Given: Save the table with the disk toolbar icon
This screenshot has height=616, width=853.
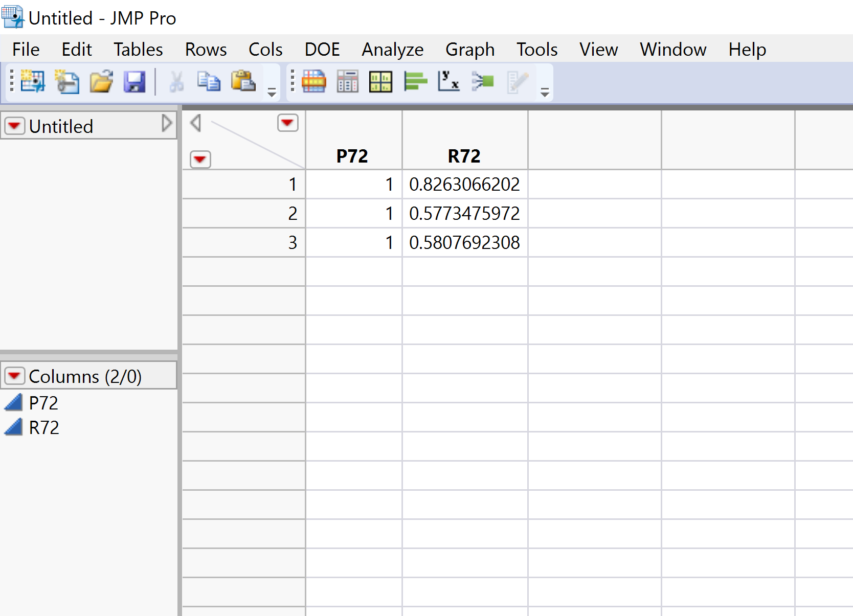Looking at the screenshot, I should pos(134,82).
